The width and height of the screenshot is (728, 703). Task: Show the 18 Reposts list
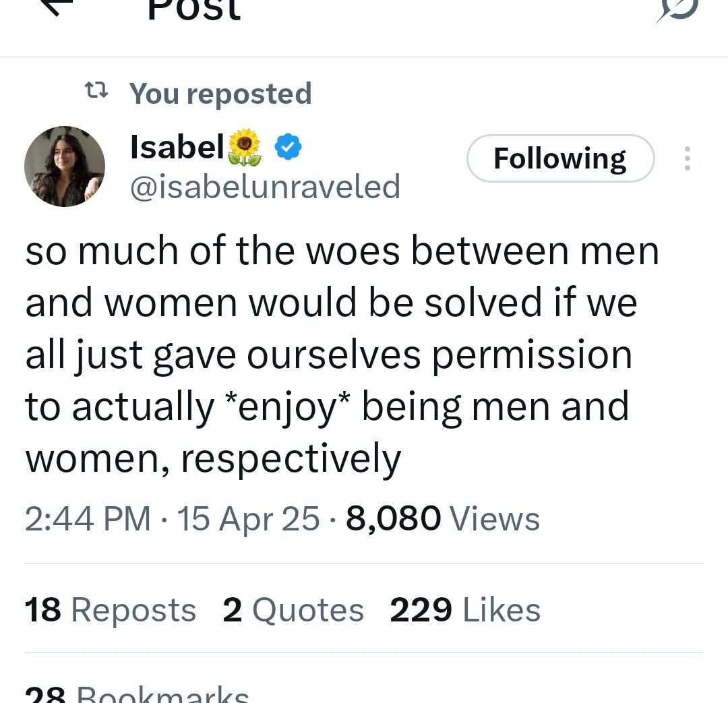click(x=111, y=610)
